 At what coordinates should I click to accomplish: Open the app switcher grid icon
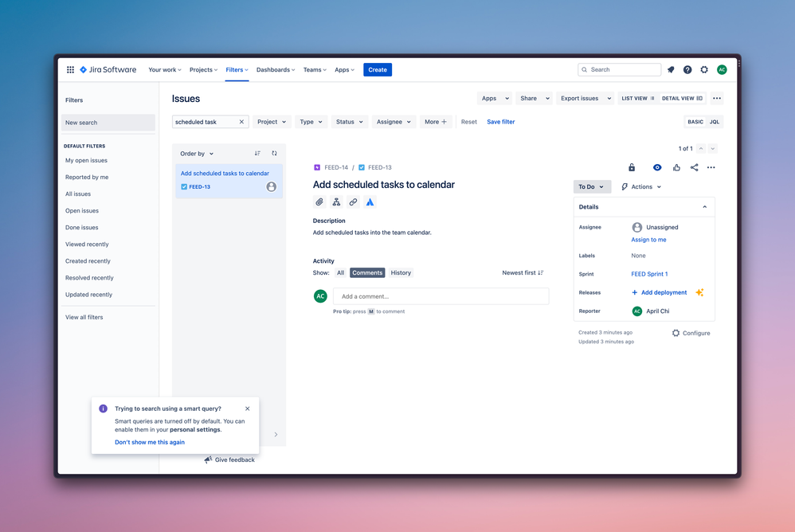click(70, 70)
